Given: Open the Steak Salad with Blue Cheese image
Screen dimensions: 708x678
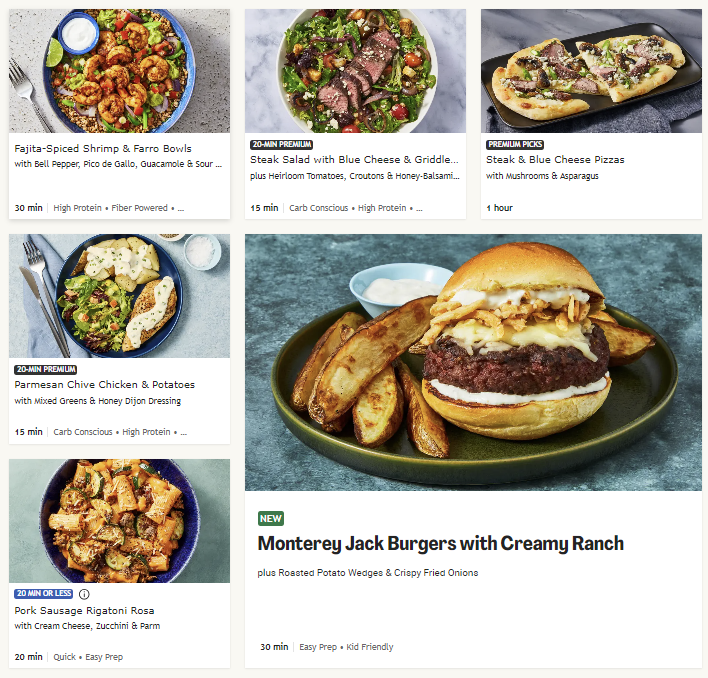Looking at the screenshot, I should point(355,71).
